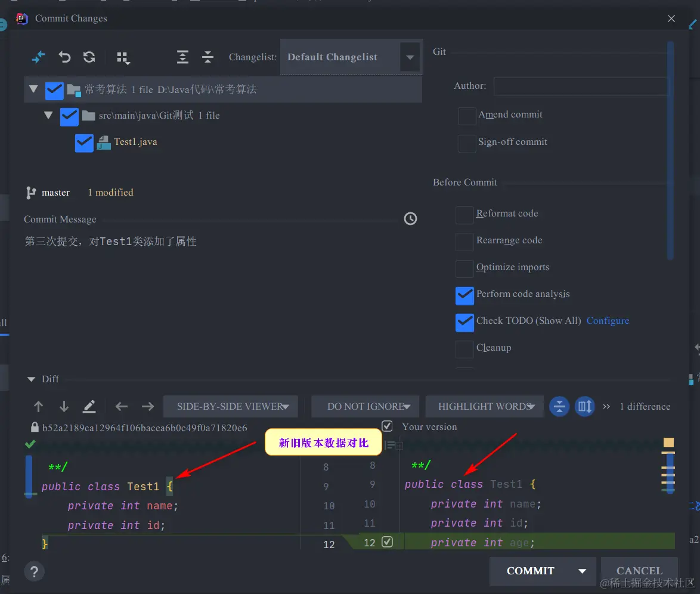The width and height of the screenshot is (700, 594).
Task: Click the diff editor lines icon
Action: [x=390, y=445]
